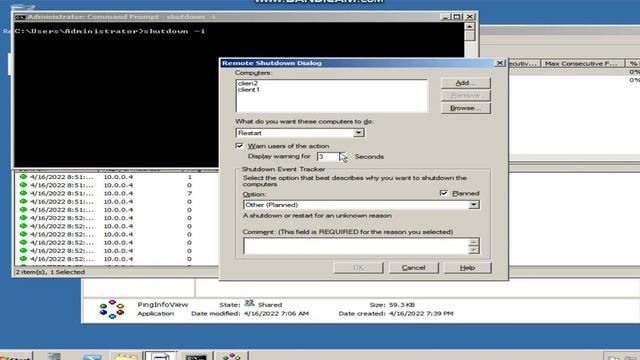Select ping row with value 1
The image size is (640, 360).
pyautogui.click(x=116, y=177)
